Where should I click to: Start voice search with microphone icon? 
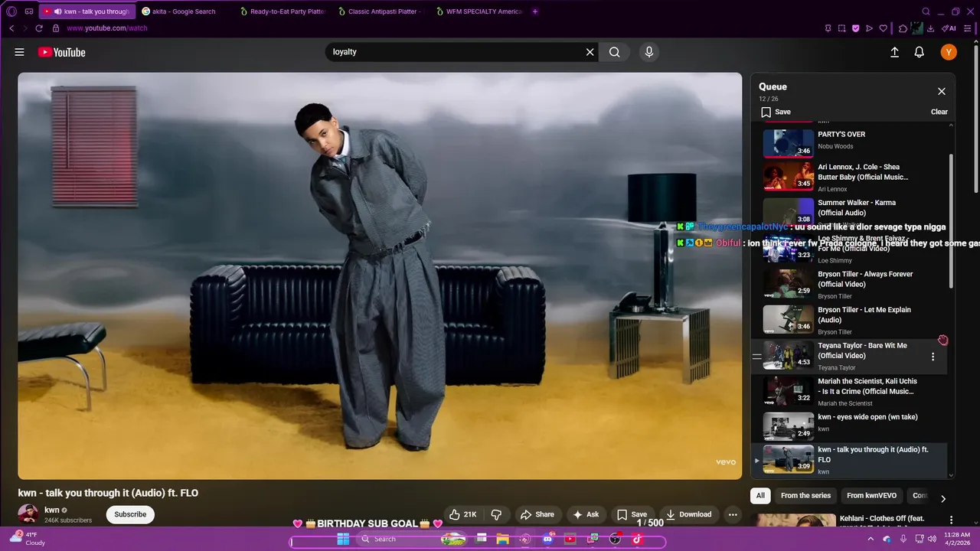[x=649, y=52]
